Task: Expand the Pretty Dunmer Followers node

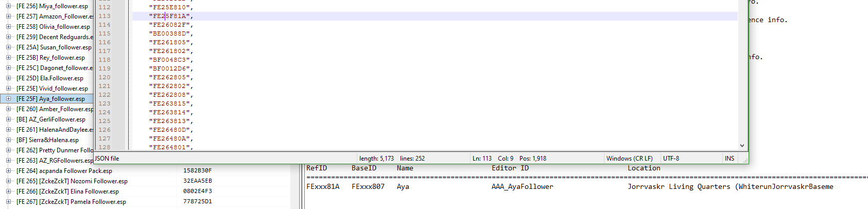Action: tap(8, 150)
